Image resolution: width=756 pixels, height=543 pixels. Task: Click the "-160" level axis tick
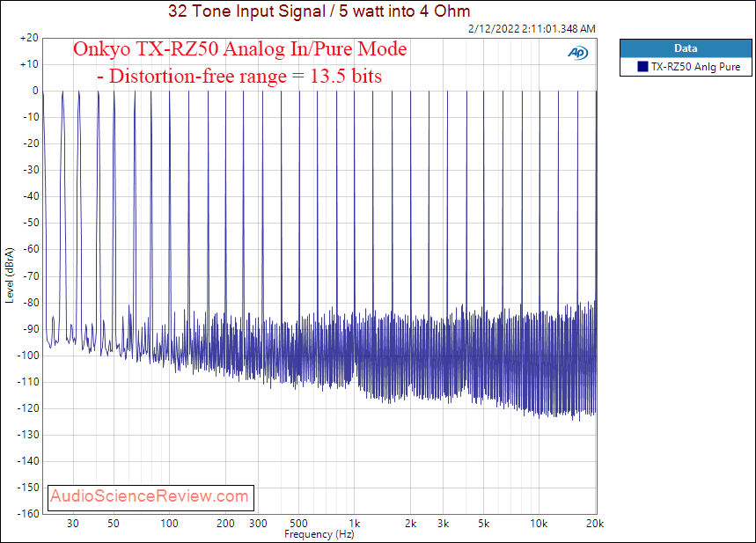[x=28, y=514]
